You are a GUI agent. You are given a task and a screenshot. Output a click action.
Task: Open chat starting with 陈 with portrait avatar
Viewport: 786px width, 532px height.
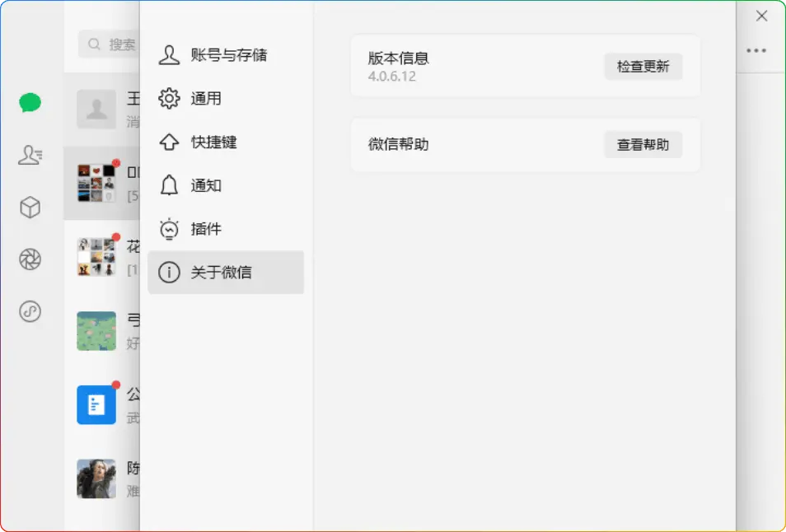pyautogui.click(x=102, y=478)
